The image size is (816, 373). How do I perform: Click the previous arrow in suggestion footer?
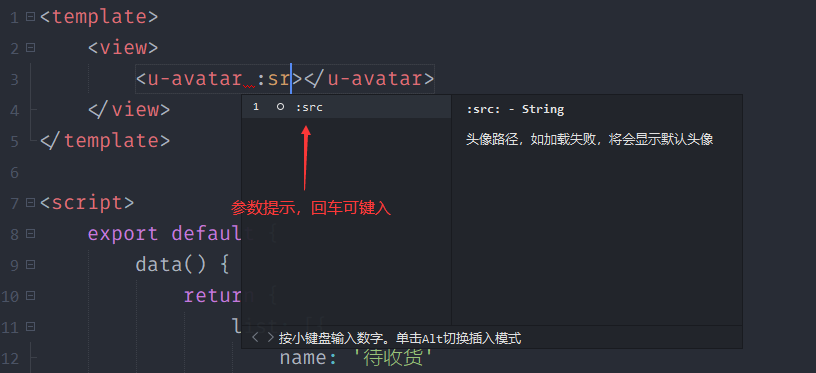[255, 338]
